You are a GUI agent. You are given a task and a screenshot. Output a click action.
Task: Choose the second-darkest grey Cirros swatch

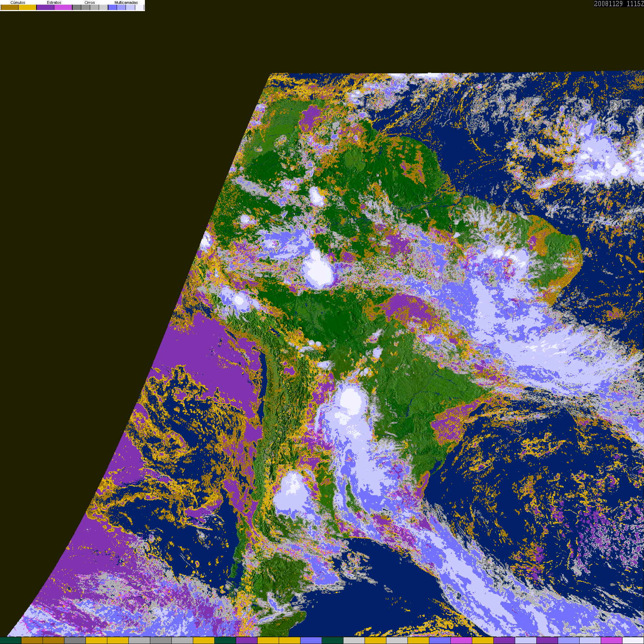point(86,7)
